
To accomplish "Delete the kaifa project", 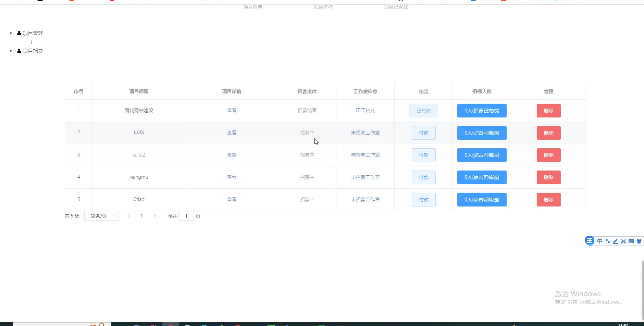I will tap(549, 133).
